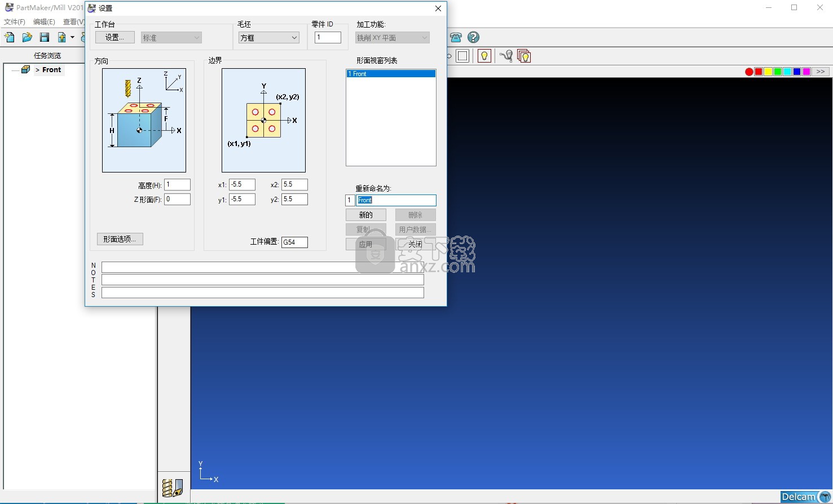Pick the red circle color swatch

pos(749,72)
